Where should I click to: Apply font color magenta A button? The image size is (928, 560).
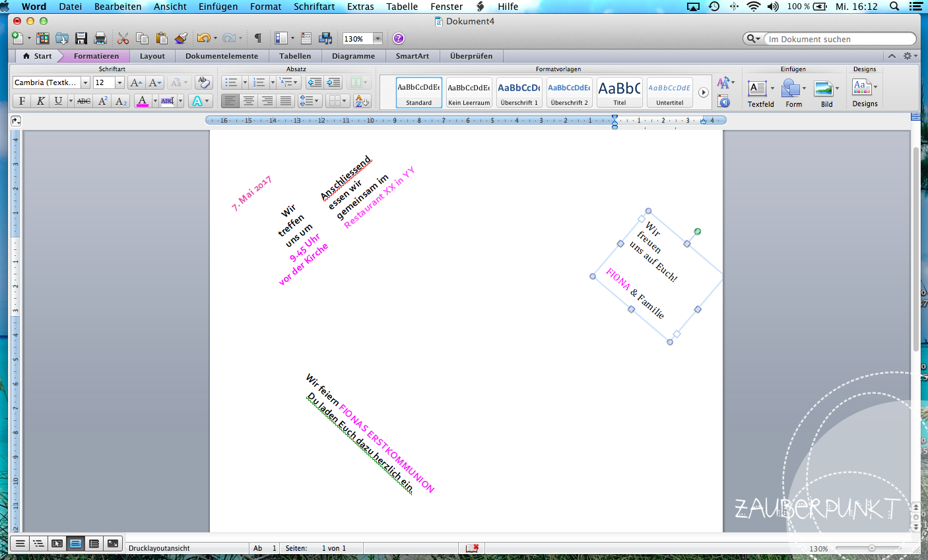(143, 101)
